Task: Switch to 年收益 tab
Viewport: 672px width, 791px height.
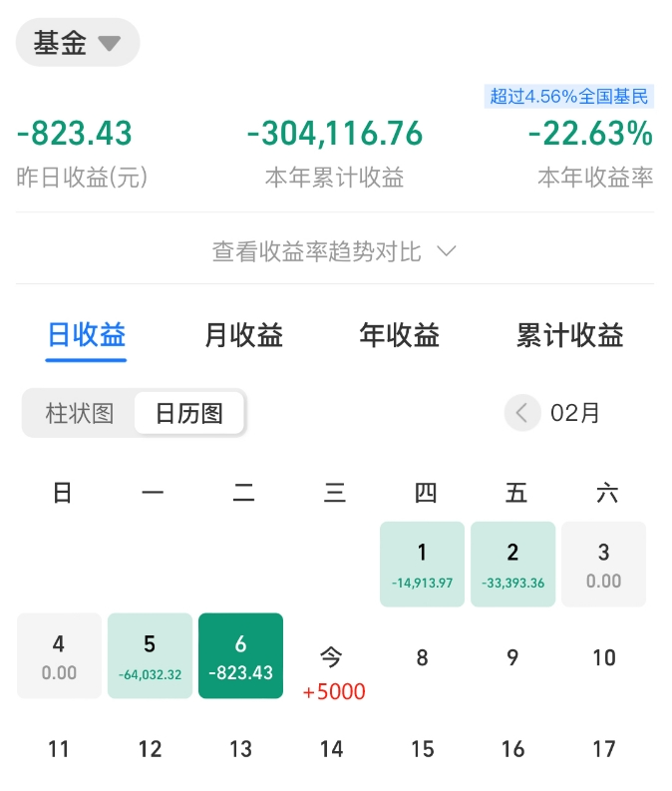Action: pyautogui.click(x=399, y=335)
